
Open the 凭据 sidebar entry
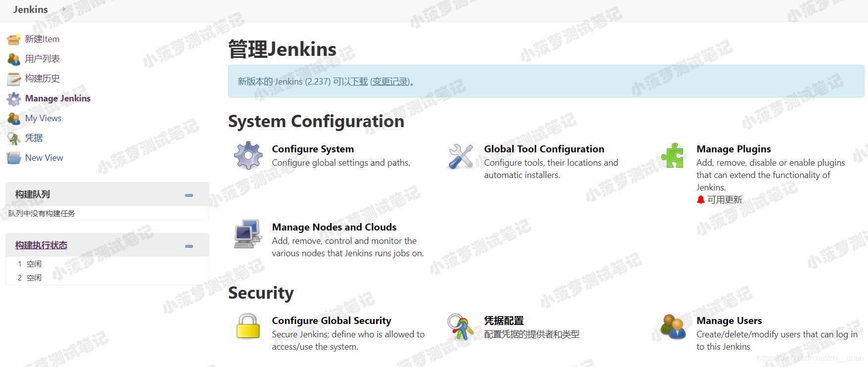[x=34, y=138]
